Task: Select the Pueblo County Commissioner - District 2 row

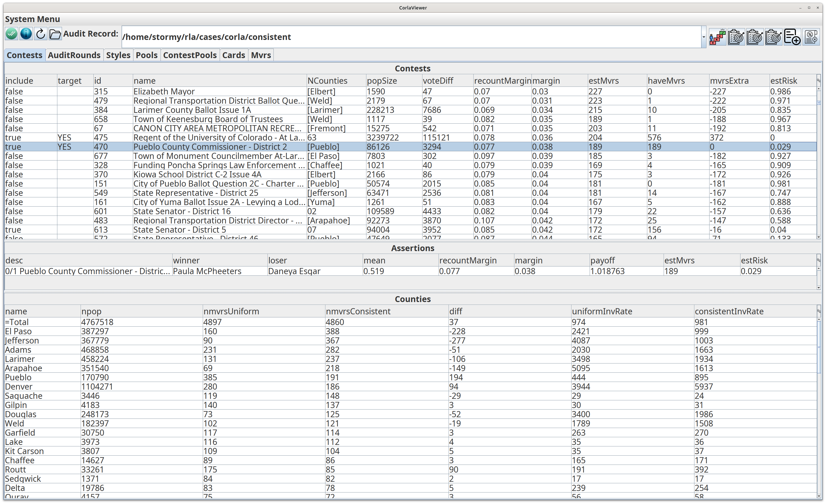Action: click(x=410, y=147)
